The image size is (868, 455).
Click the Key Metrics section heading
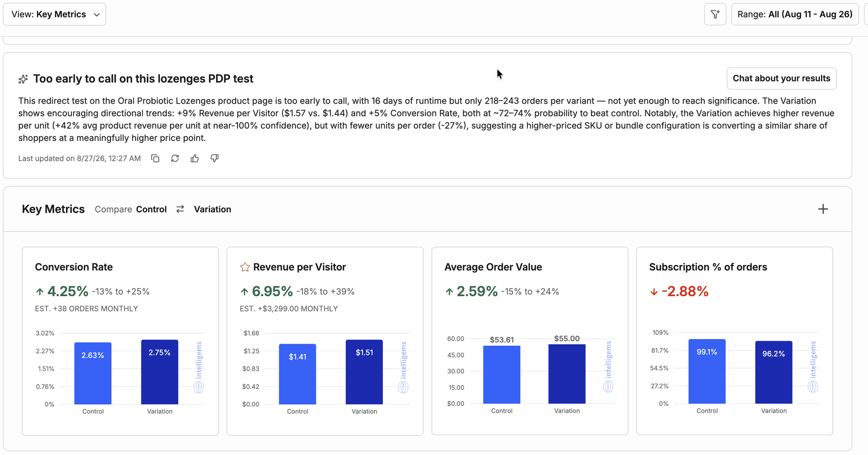pyautogui.click(x=53, y=209)
